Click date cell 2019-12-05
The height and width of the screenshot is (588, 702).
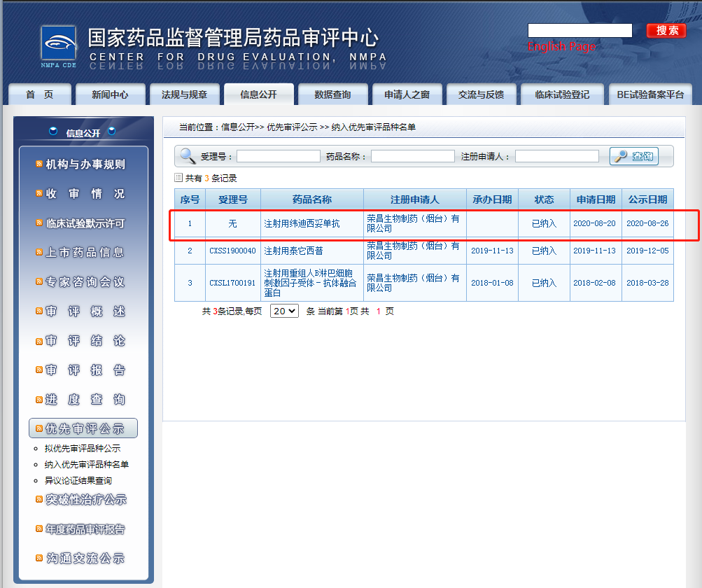[x=647, y=251]
